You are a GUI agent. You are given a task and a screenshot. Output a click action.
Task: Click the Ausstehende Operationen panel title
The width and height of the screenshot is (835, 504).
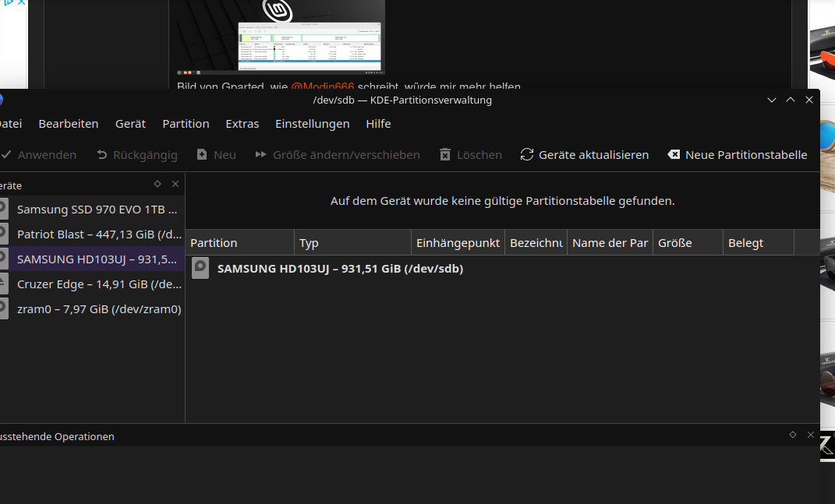57,436
